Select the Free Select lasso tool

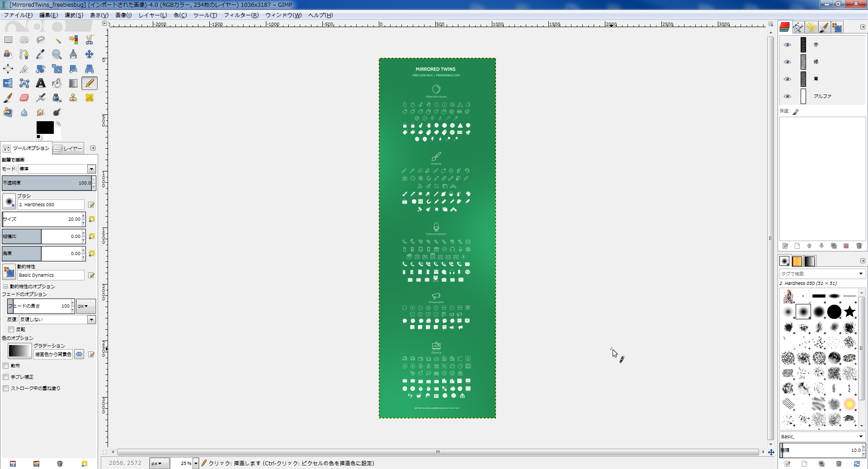click(41, 40)
